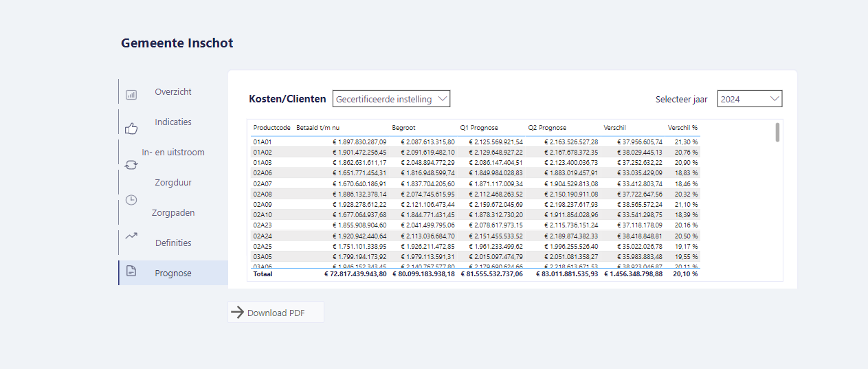
Task: Open the Overzicht page
Action: 173,91
